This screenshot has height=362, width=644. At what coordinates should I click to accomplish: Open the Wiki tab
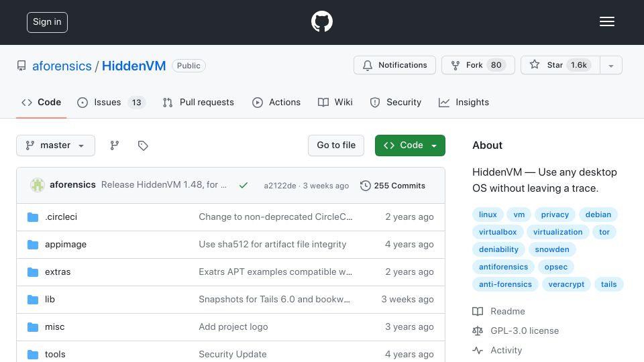click(x=335, y=102)
